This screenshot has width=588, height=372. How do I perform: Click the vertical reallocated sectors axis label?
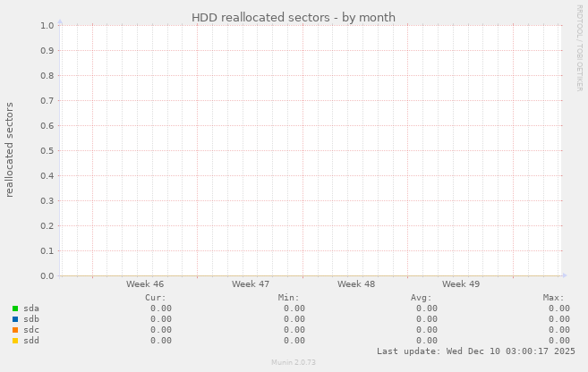[x=9, y=150]
